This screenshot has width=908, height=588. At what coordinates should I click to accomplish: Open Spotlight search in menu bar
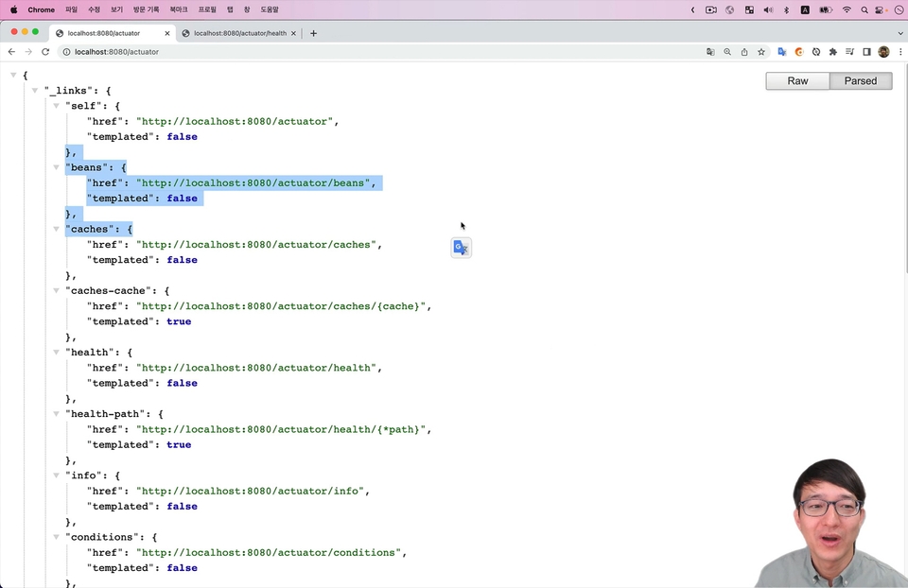point(864,9)
